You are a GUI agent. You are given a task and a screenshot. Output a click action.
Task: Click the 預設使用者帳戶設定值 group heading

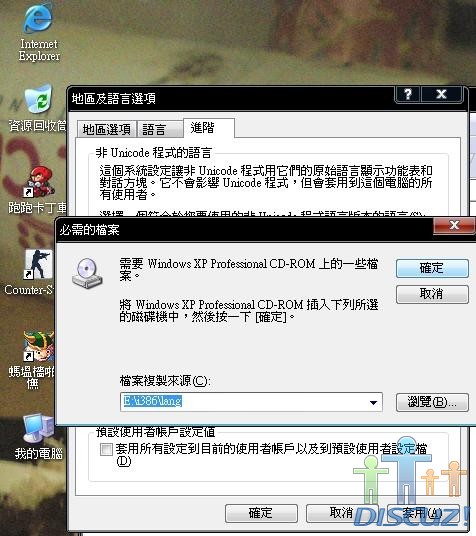pos(155,432)
